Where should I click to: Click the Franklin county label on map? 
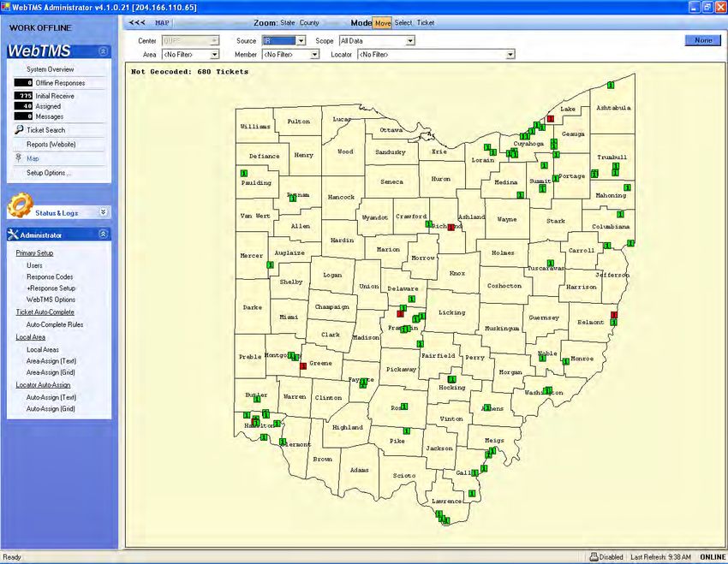coord(403,328)
